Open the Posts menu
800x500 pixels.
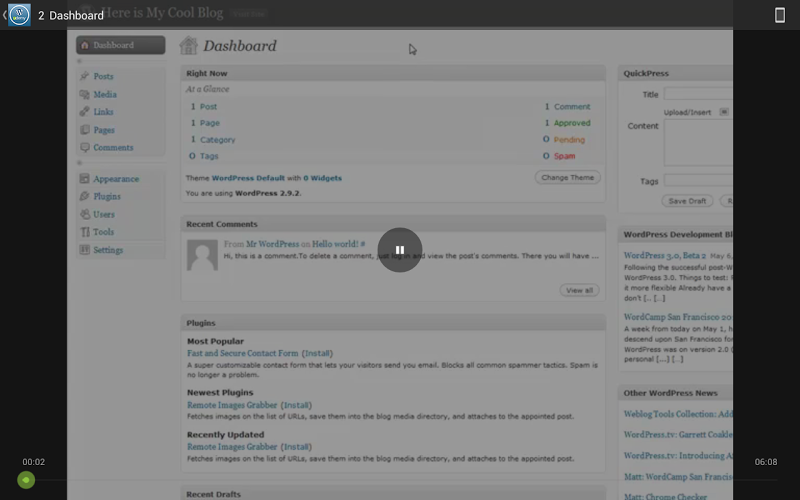(103, 76)
